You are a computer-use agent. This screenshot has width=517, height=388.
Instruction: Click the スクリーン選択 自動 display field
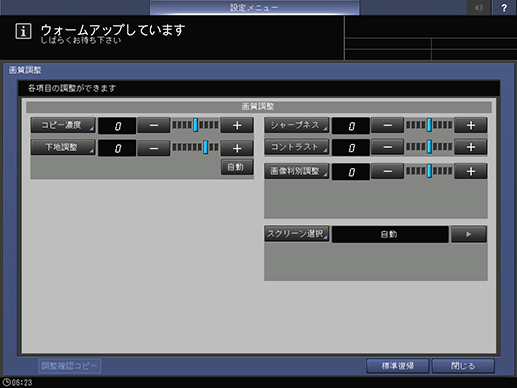point(390,234)
